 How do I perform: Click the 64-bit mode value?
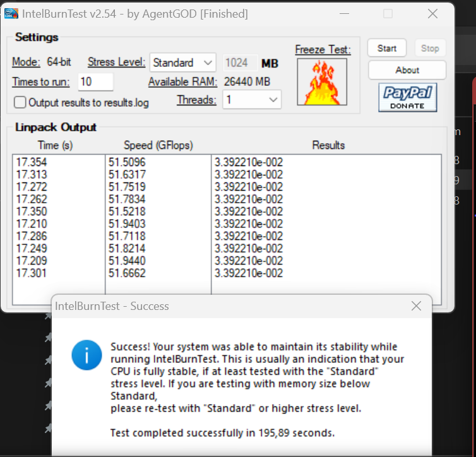click(x=59, y=62)
